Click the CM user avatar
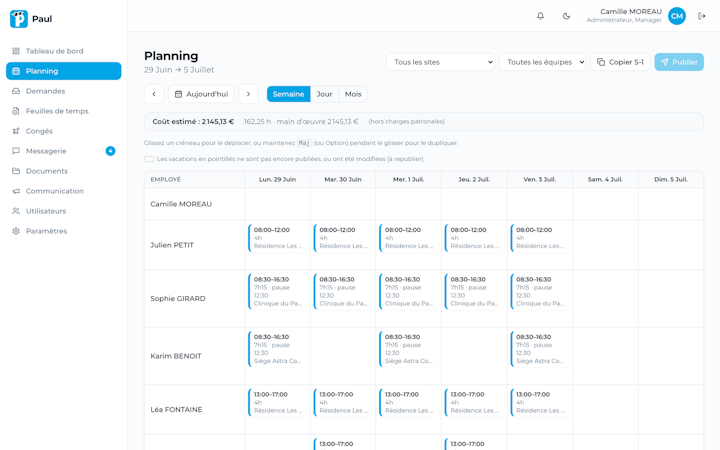 tap(677, 16)
